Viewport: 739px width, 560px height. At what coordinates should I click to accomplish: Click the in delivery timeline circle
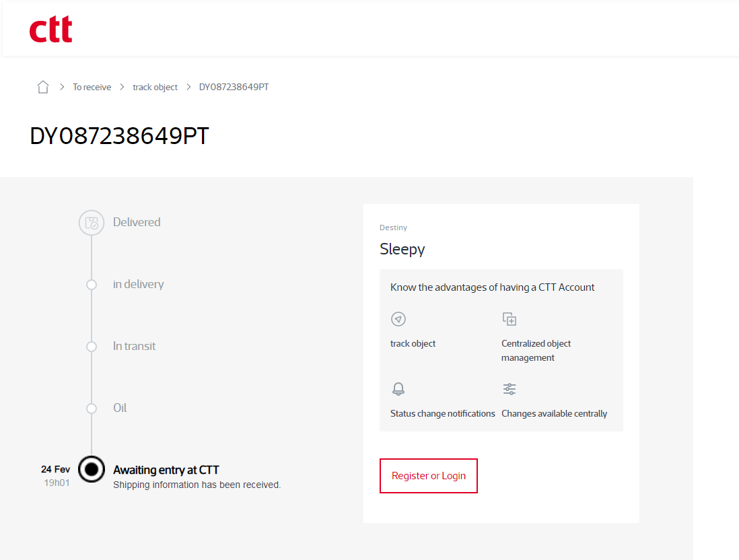(92, 285)
